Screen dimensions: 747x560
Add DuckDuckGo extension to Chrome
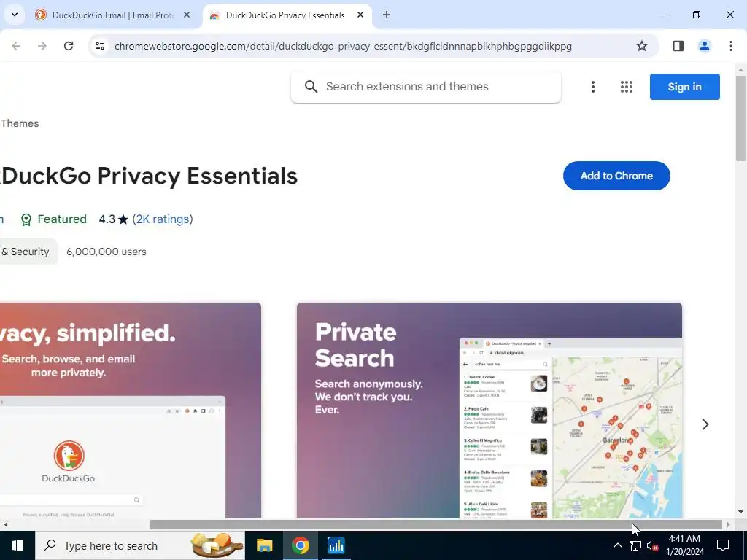click(616, 176)
